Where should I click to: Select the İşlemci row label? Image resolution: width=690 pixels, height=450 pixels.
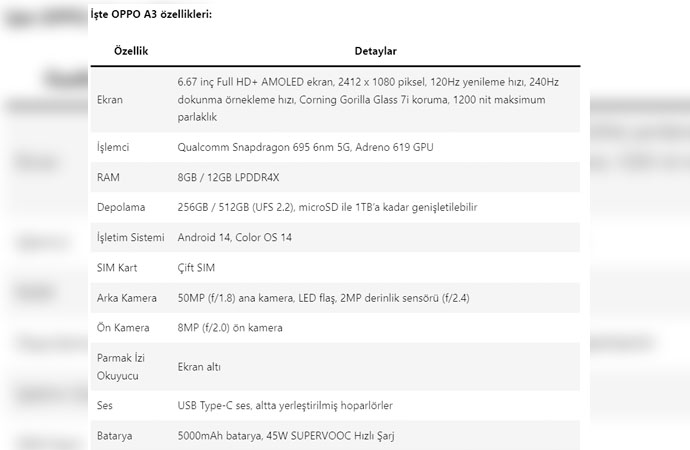[x=113, y=147]
